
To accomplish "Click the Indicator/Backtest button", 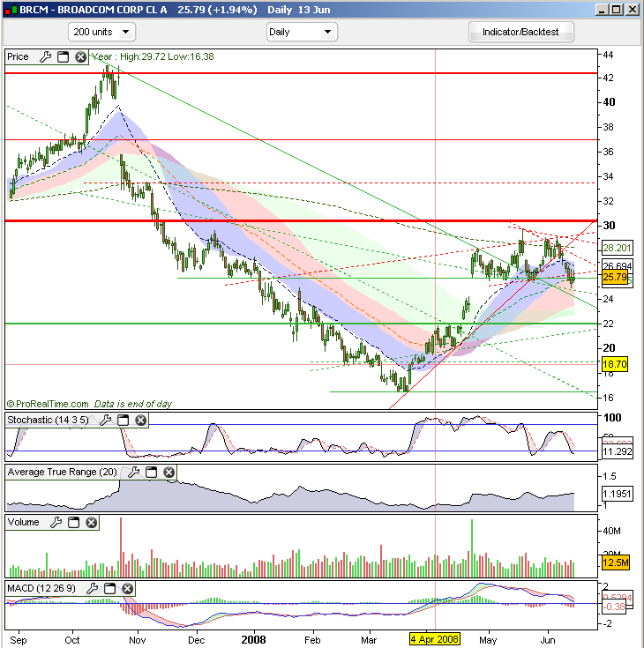I will (x=520, y=32).
